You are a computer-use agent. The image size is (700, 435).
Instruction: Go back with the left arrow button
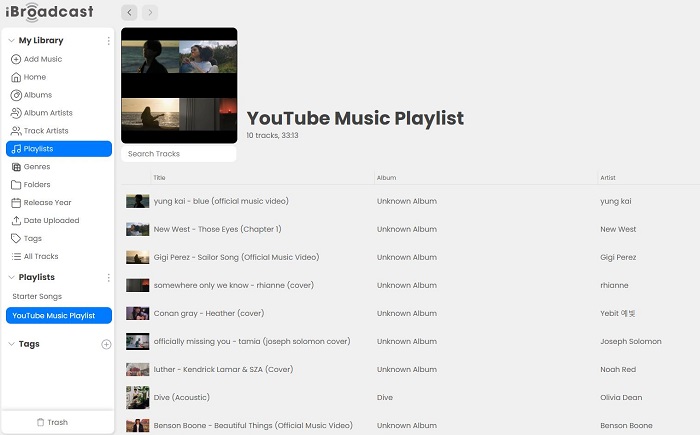(129, 13)
